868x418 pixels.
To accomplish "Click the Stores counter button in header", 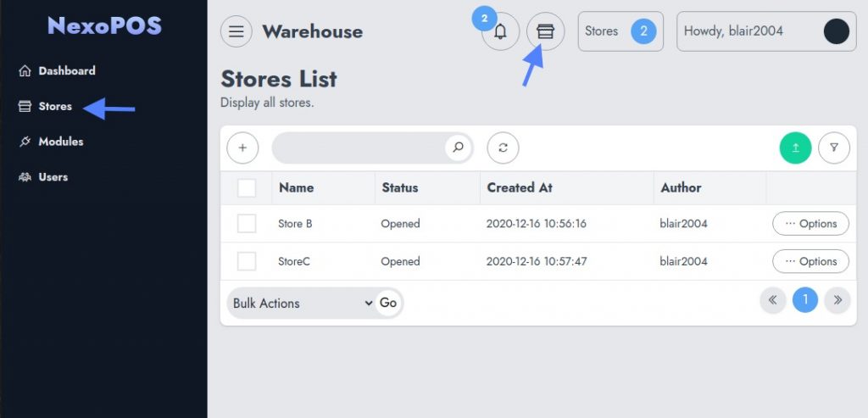I will point(620,31).
